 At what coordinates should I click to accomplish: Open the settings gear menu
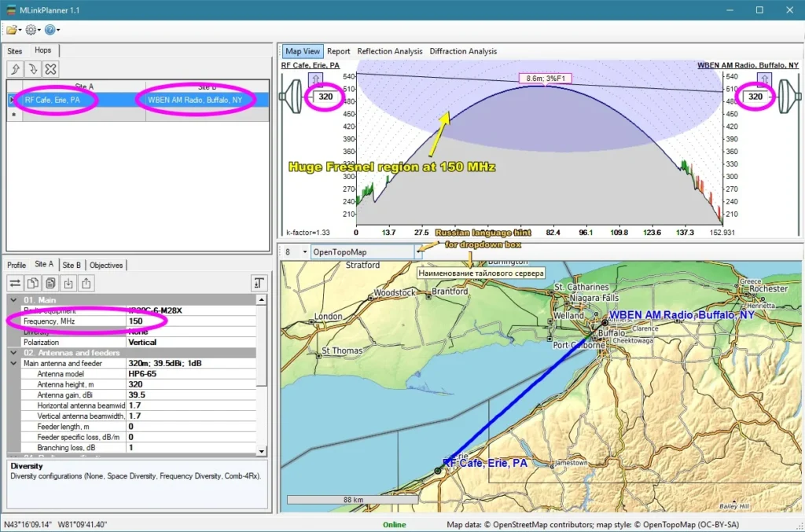tap(31, 30)
